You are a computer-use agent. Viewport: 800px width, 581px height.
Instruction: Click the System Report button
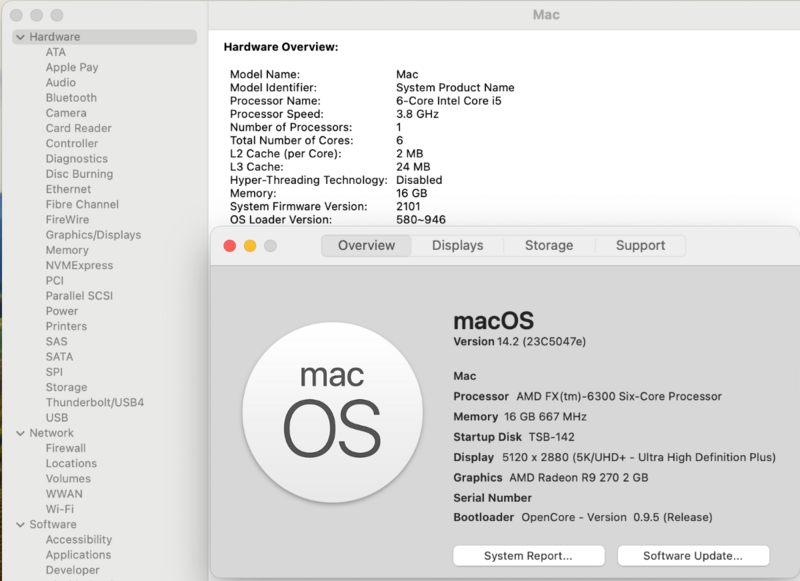coord(529,555)
